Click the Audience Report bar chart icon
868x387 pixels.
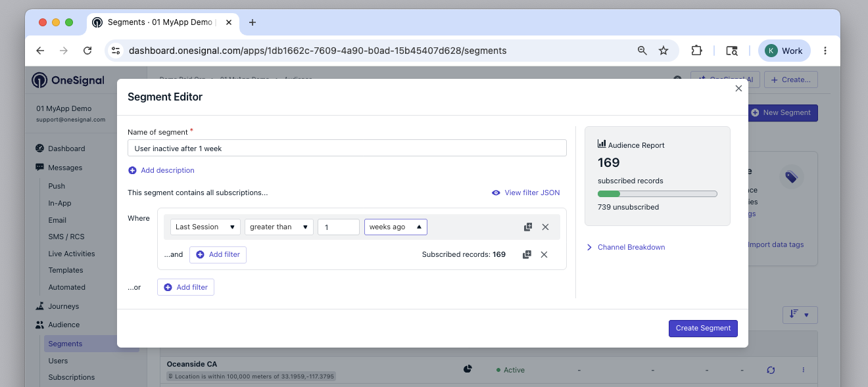tap(602, 144)
